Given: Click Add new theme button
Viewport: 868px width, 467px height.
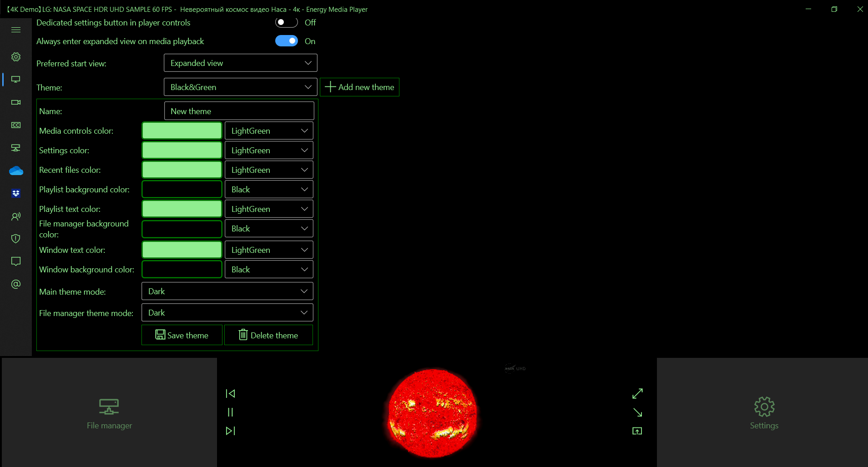Looking at the screenshot, I should point(359,87).
